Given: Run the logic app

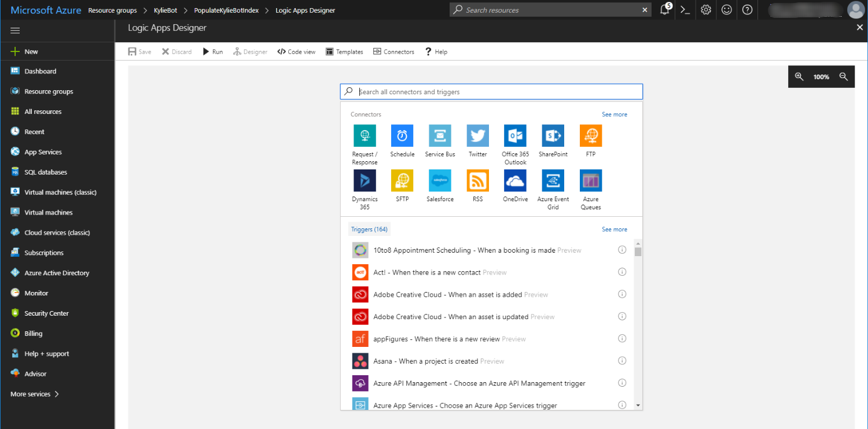Looking at the screenshot, I should 212,51.
